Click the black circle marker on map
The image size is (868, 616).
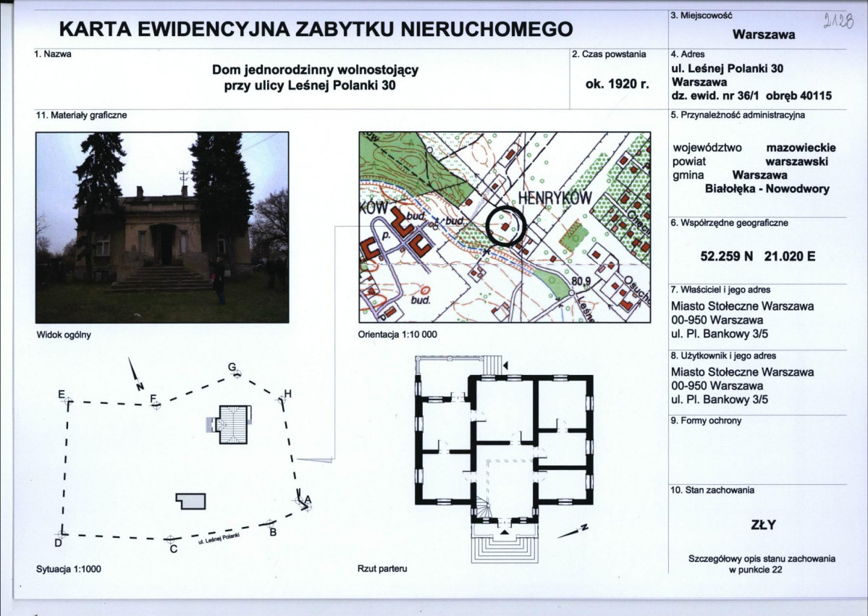click(505, 226)
